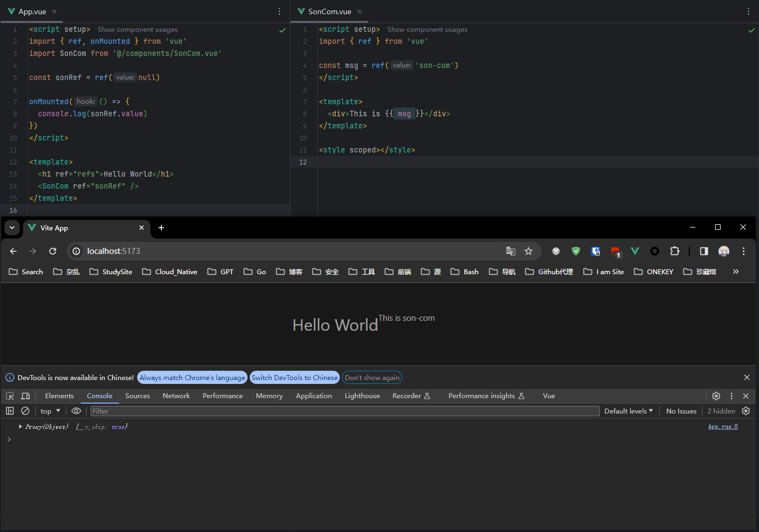The image size is (759, 532).
Task: Clear the console output
Action: click(25, 411)
